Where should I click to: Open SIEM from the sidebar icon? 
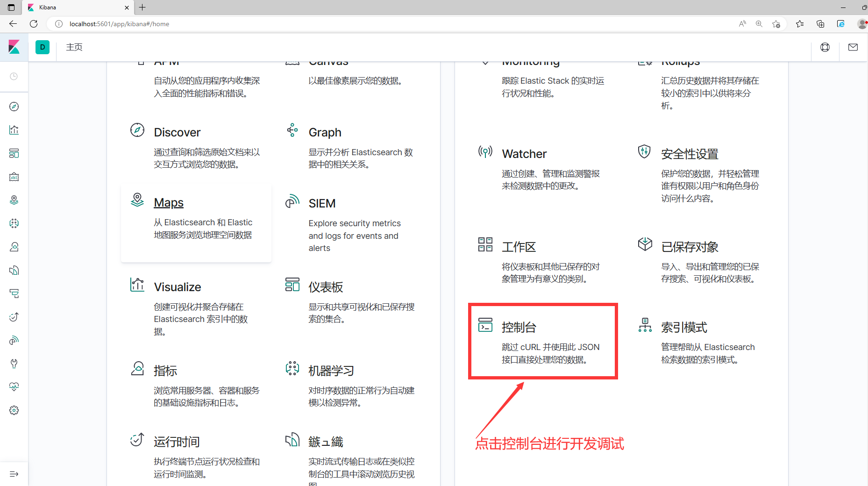coord(14,340)
